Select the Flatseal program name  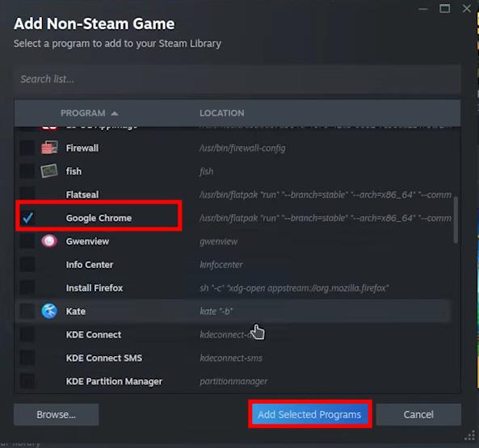(x=82, y=195)
